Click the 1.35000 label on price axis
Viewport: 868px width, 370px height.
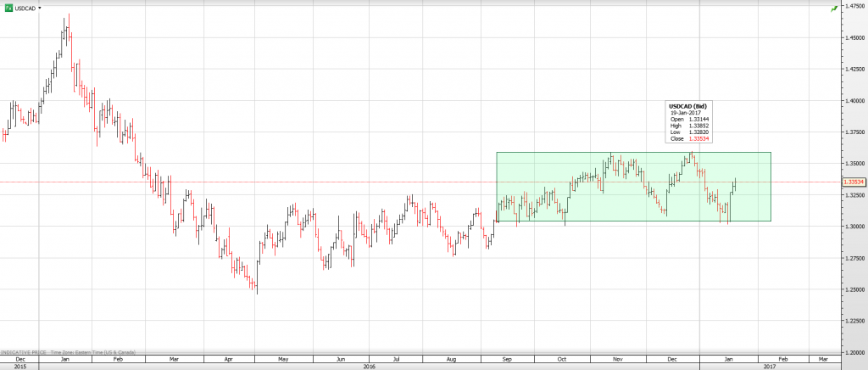(852, 163)
